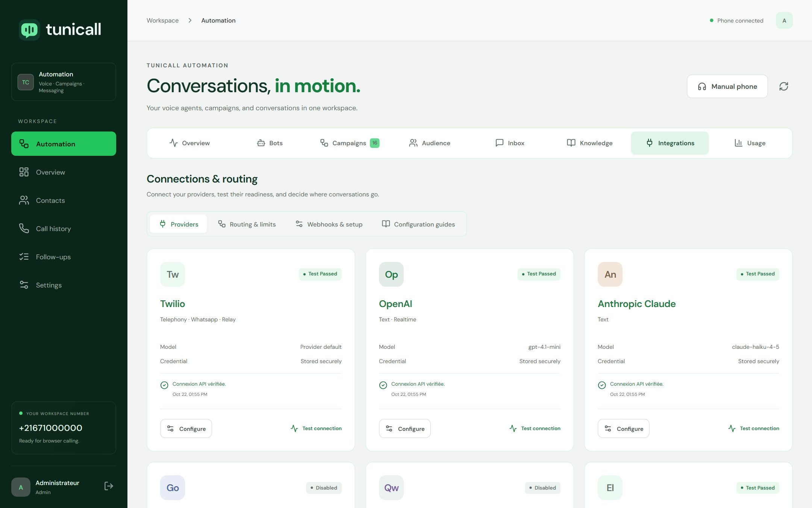Open the user avatar in top bar
The height and width of the screenshot is (508, 812).
tap(784, 20)
